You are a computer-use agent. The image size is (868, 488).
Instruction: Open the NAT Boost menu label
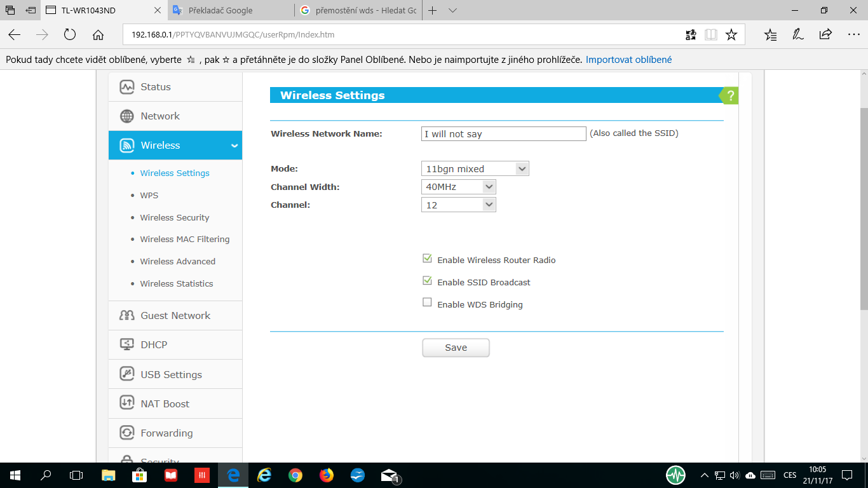165,403
